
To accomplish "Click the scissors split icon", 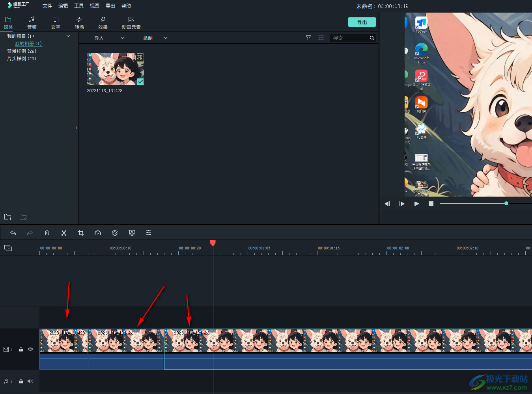I will [64, 233].
